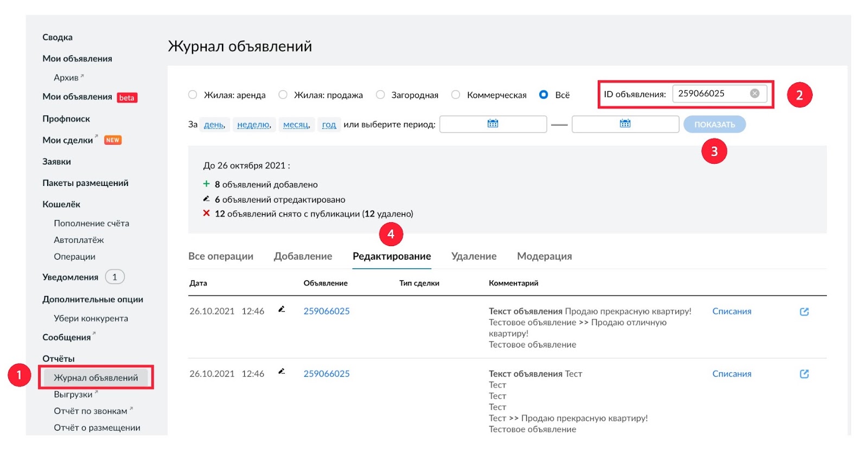Select the Всё radio button
The height and width of the screenshot is (457, 868).
[x=544, y=95]
